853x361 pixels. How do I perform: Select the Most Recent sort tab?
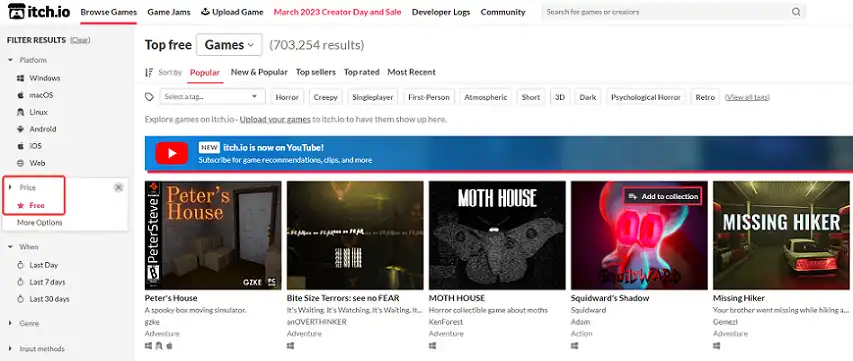pos(411,72)
